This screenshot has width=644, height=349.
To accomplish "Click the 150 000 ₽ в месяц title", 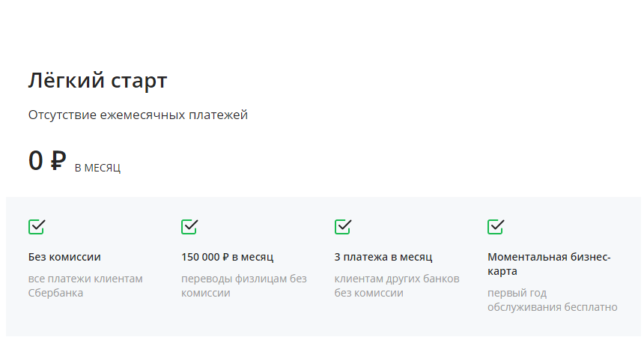I will click(x=227, y=257).
